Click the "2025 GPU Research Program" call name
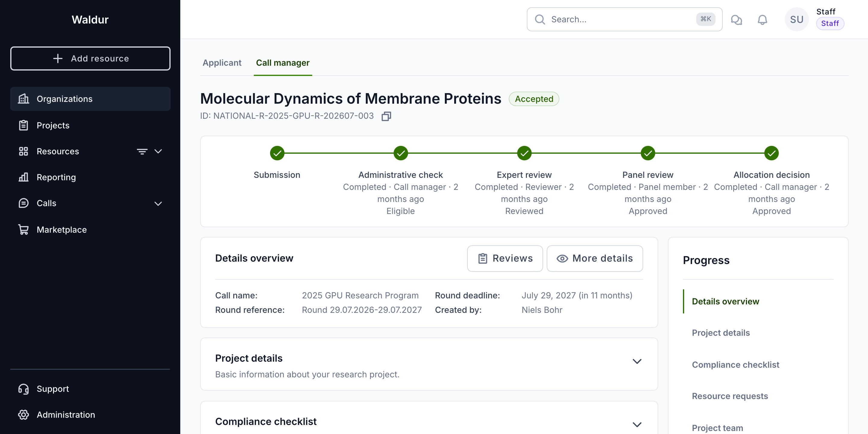Screen dimensions: 868x434 click(x=360, y=295)
